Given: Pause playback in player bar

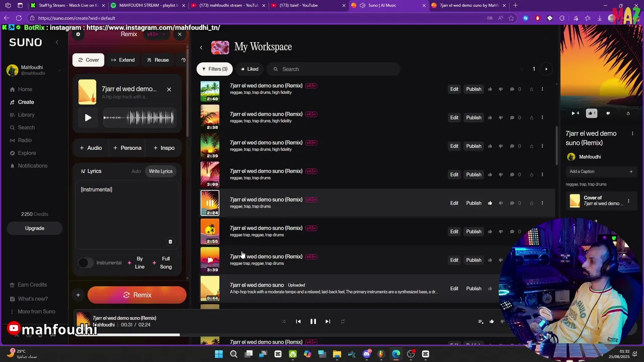Looking at the screenshot, I should [x=313, y=322].
